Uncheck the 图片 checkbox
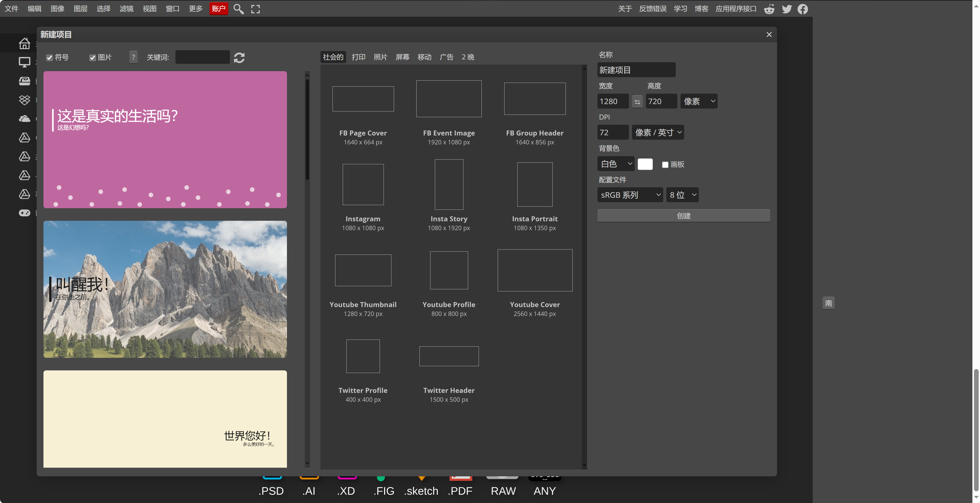This screenshot has width=980, height=503. [92, 57]
